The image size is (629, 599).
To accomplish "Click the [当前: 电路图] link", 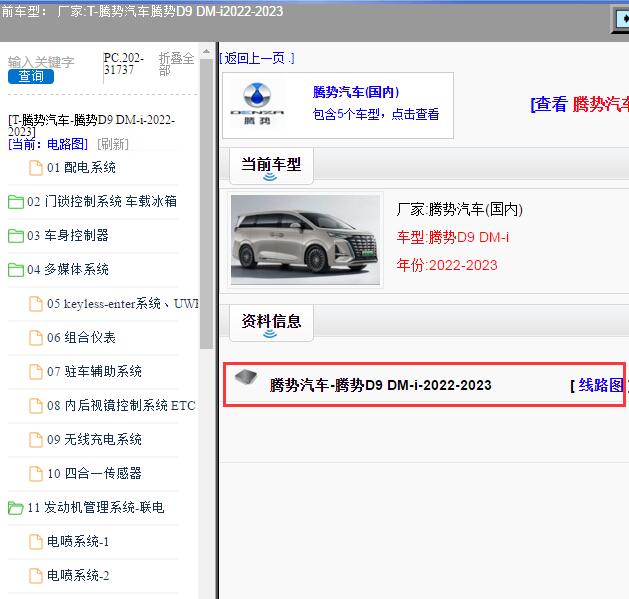I will (x=48, y=144).
